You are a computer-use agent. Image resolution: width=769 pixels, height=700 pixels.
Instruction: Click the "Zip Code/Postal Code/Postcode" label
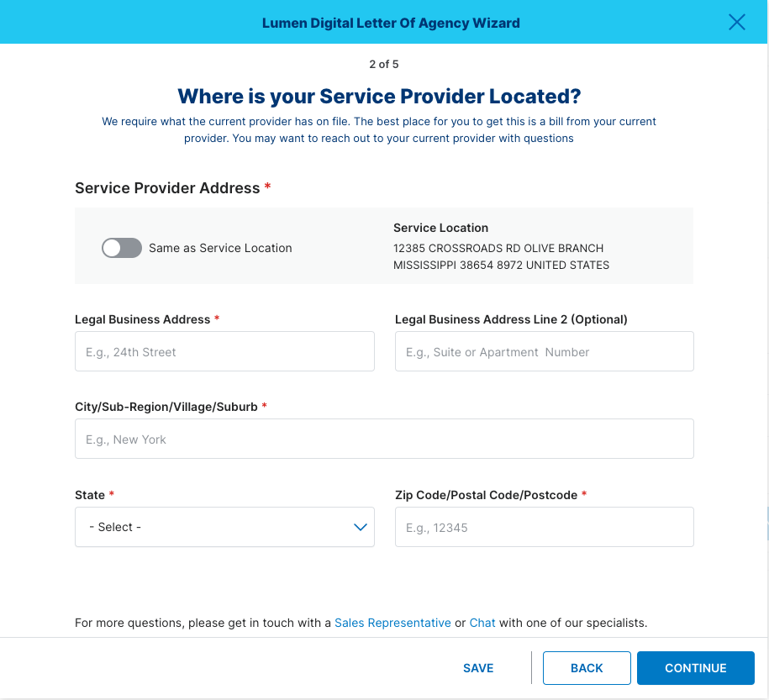click(x=486, y=495)
